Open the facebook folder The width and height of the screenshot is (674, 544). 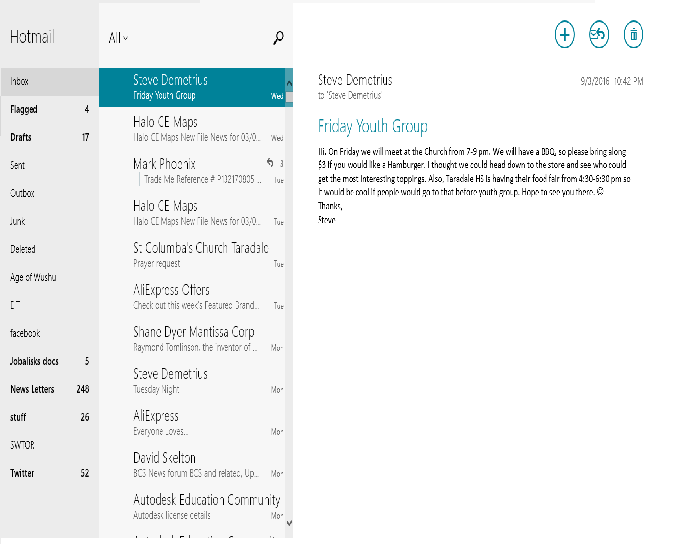point(49,333)
